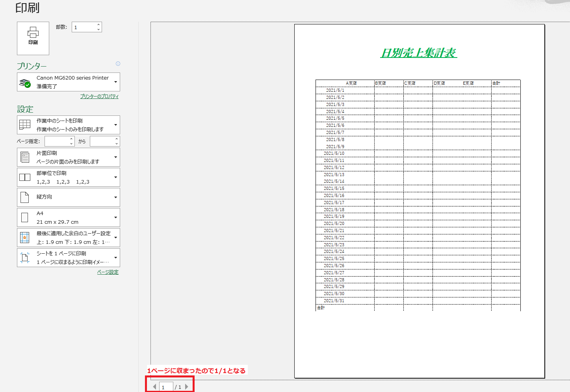Screen dimensions: 570x392
Task: Click the Canon printer status icon
Action: pos(25,83)
